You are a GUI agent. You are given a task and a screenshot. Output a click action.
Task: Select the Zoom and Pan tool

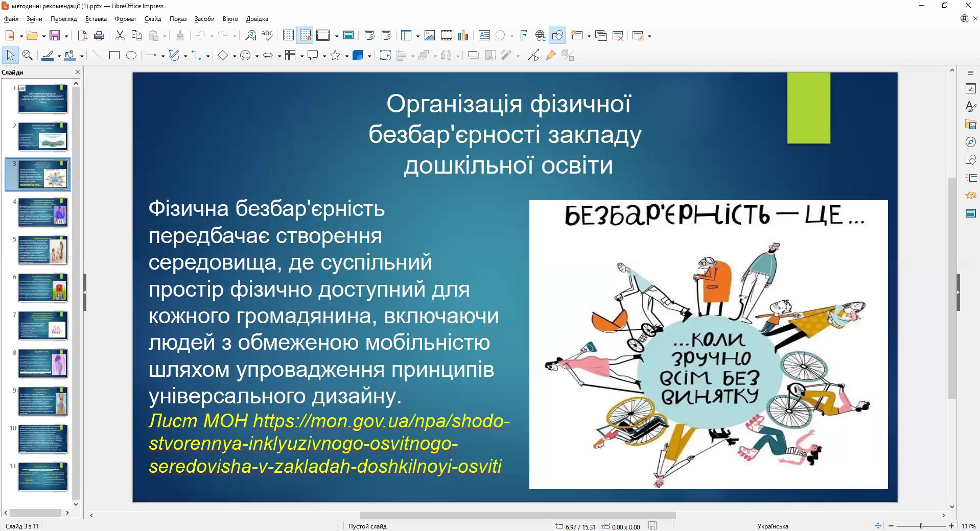tap(28, 55)
